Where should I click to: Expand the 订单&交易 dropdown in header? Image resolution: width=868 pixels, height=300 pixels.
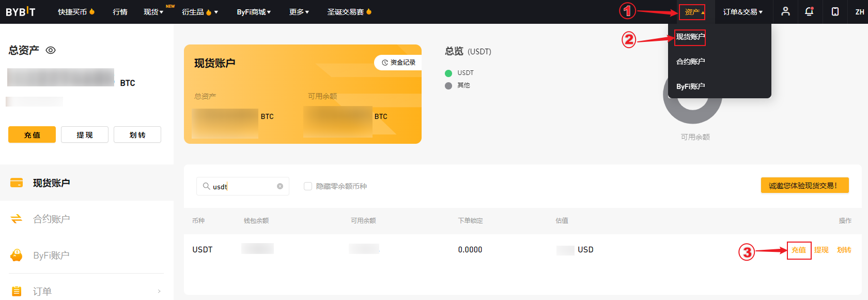pos(742,12)
